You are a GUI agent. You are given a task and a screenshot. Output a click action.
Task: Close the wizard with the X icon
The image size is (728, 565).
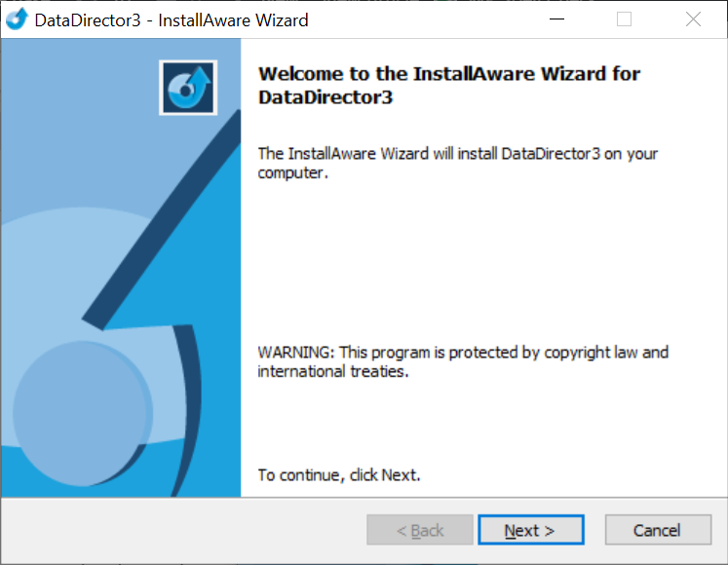pyautogui.click(x=693, y=19)
